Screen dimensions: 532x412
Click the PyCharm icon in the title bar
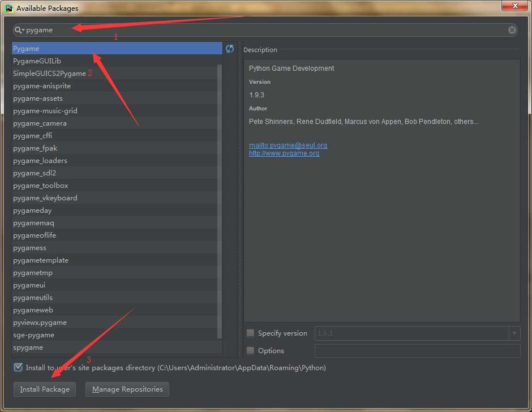click(x=9, y=8)
